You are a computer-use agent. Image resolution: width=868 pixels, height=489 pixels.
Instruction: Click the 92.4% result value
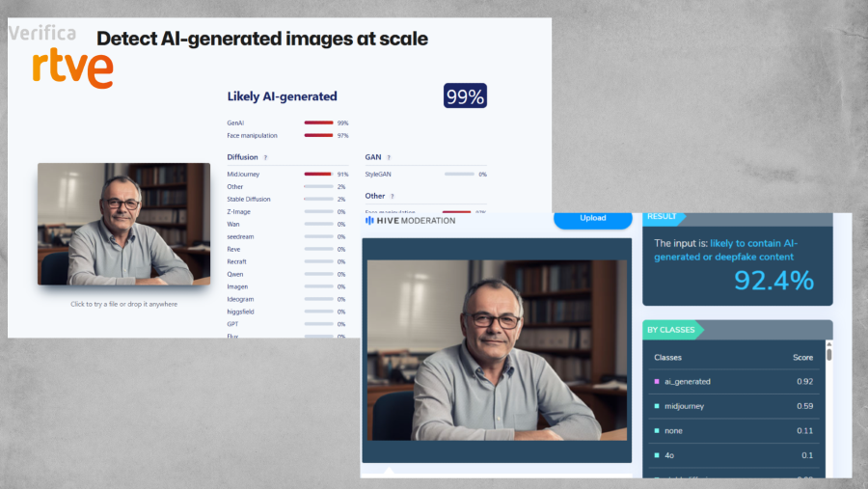(773, 281)
